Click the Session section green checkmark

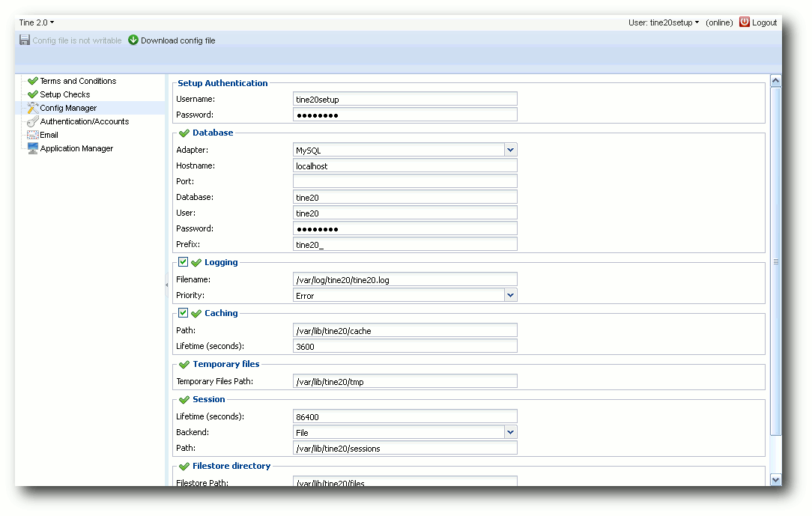[x=184, y=400]
